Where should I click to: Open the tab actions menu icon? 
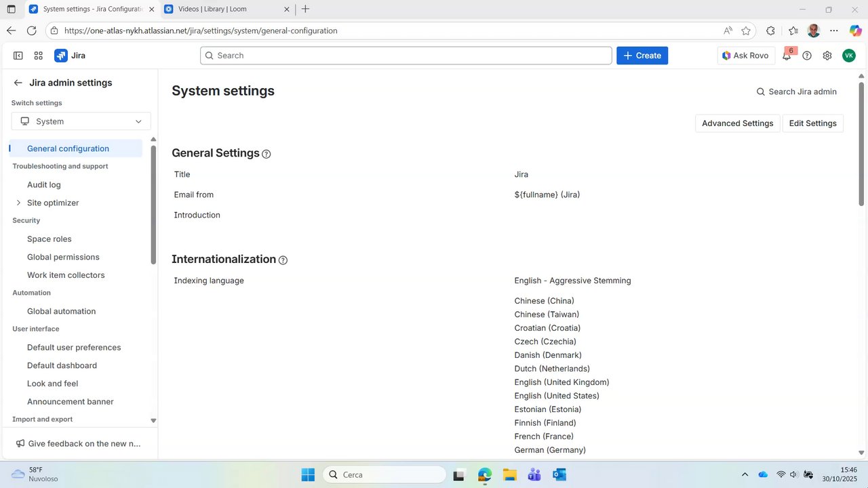[x=11, y=9]
